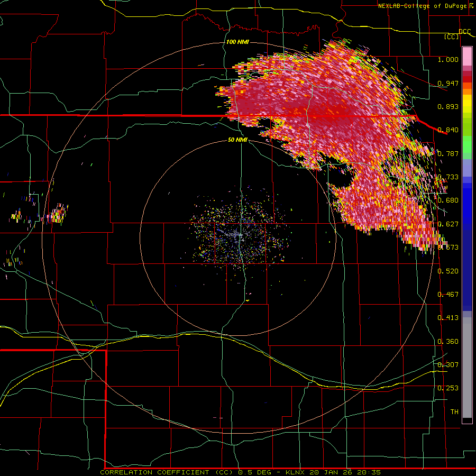Click the 0.787 legend value
The height and width of the screenshot is (476, 476).
[x=448, y=153]
